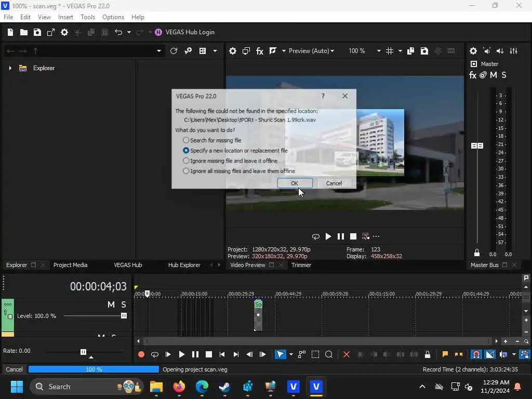This screenshot has height=399, width=532.
Task: Select Search for missing file option
Action: click(212, 140)
